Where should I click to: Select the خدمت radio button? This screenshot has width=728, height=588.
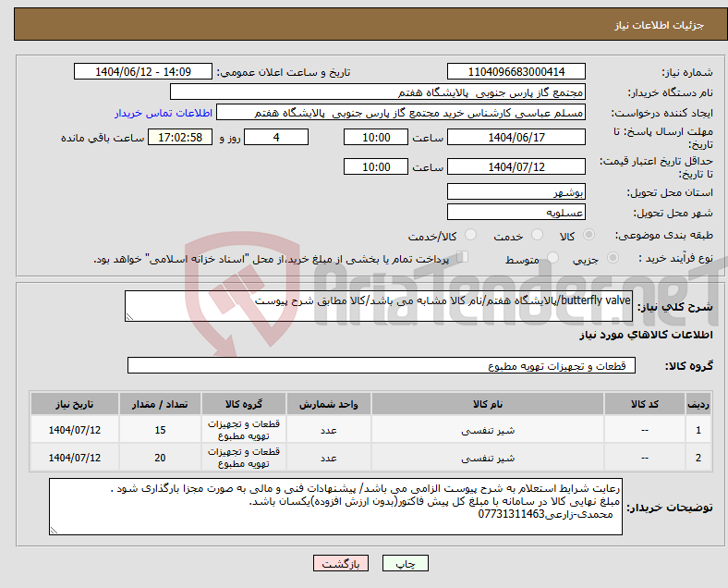point(537,235)
